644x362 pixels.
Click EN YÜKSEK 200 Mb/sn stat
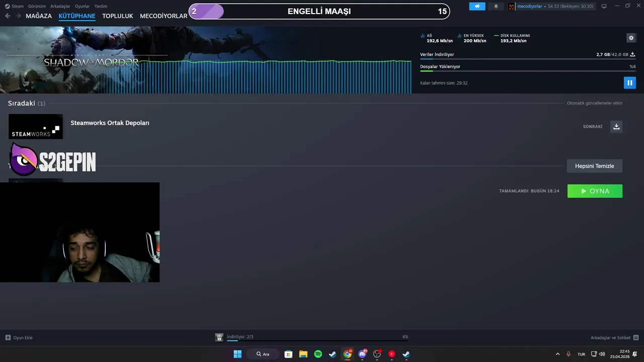point(472,38)
